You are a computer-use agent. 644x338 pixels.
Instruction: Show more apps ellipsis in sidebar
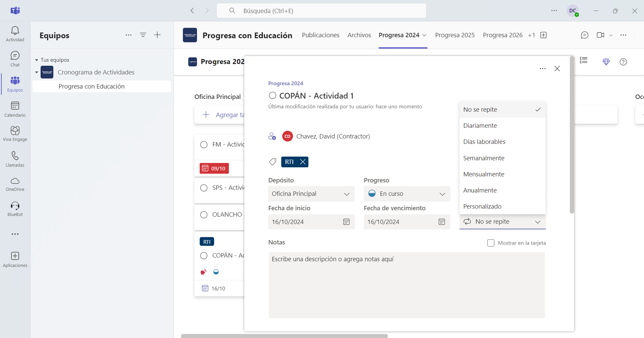[x=15, y=234]
